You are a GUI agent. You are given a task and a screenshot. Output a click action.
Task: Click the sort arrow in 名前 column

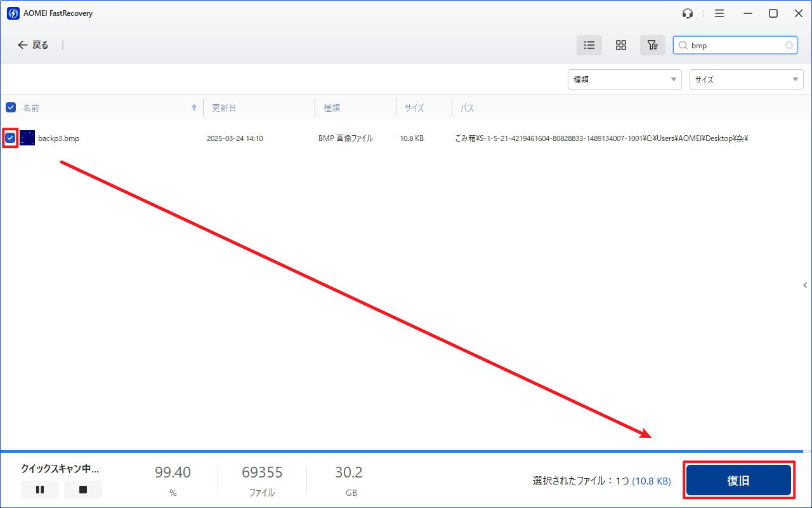coord(194,108)
